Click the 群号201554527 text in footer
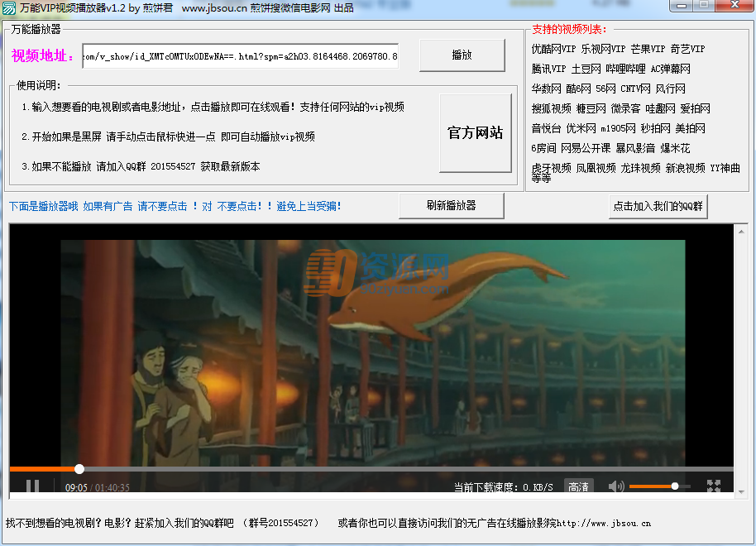The width and height of the screenshot is (756, 546). pyautogui.click(x=281, y=524)
